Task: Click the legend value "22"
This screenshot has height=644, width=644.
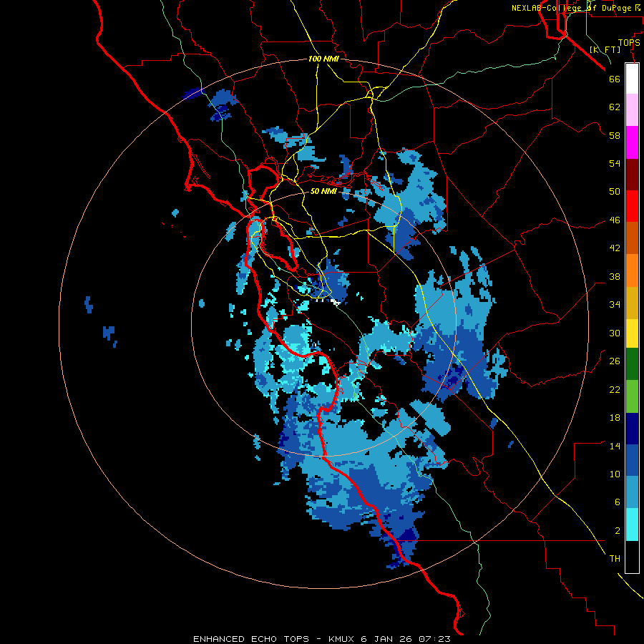Action: [615, 390]
